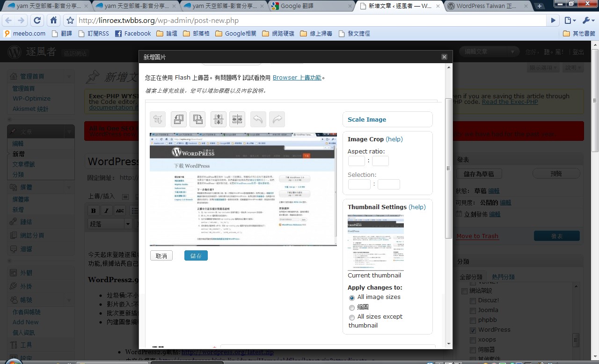Click the WordPress logo in admin header
This screenshot has height=364, width=599.
pos(15,51)
